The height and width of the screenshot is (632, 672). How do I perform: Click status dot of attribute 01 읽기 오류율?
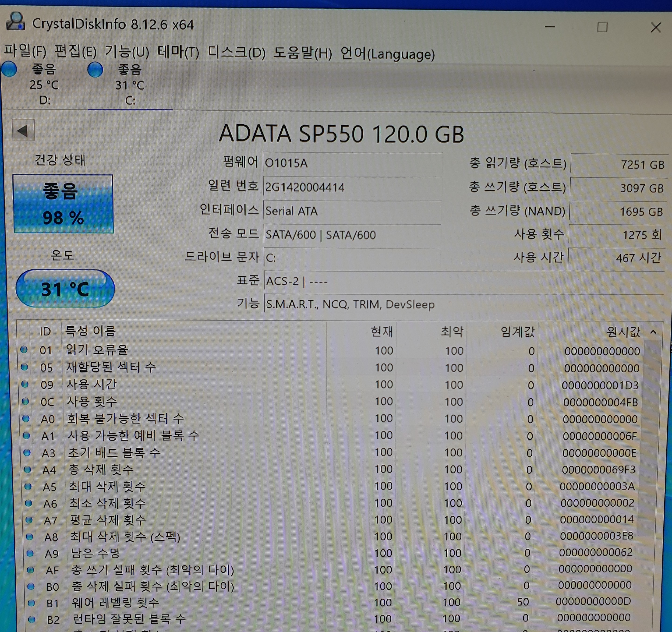[x=24, y=350]
